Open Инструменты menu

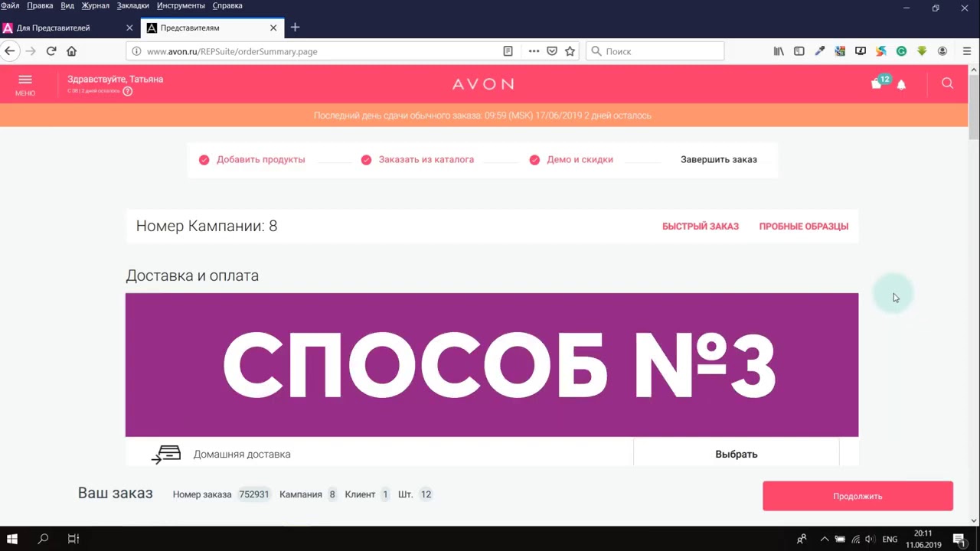(x=181, y=5)
